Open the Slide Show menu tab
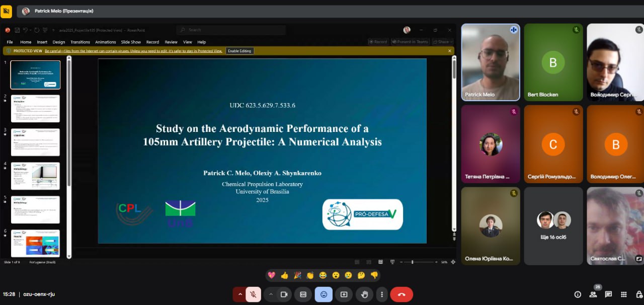Screen dimensions: 644x305 [x=131, y=42]
